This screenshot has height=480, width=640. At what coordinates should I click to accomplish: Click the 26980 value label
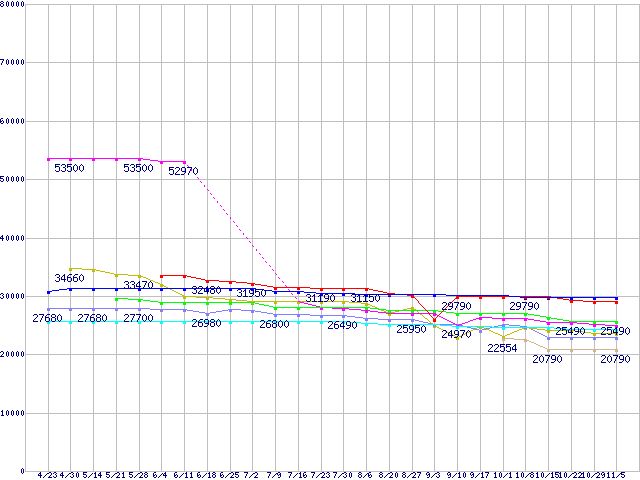206,324
